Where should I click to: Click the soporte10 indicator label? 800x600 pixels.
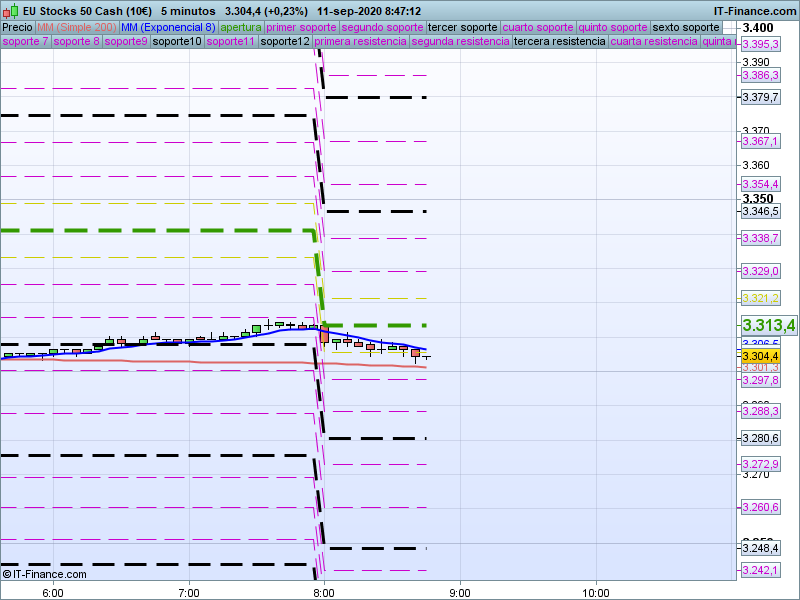click(x=178, y=42)
